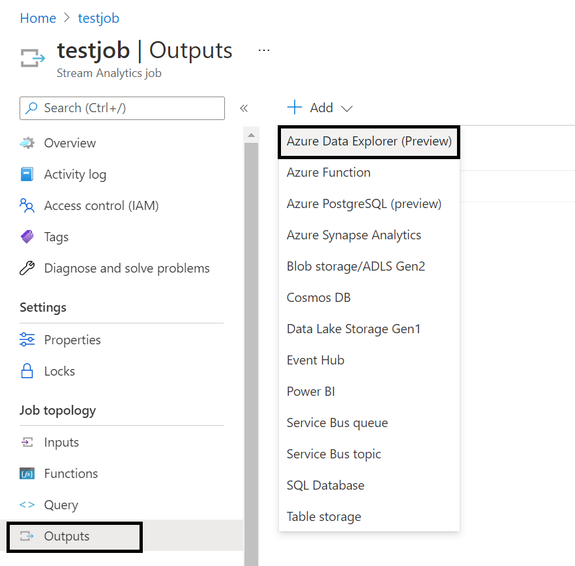Choose Azure PostgreSQL (preview) output

point(369,204)
